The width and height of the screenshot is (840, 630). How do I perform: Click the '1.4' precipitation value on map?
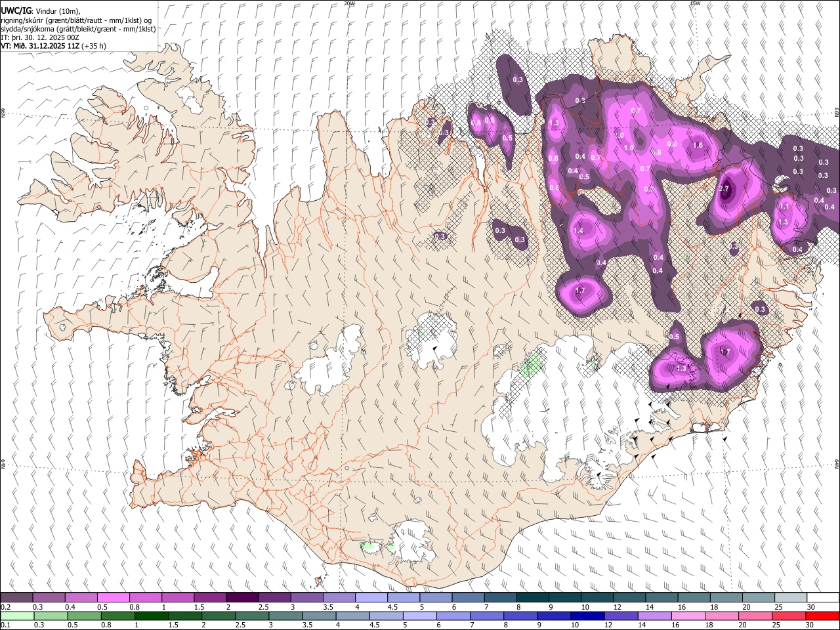click(x=578, y=231)
